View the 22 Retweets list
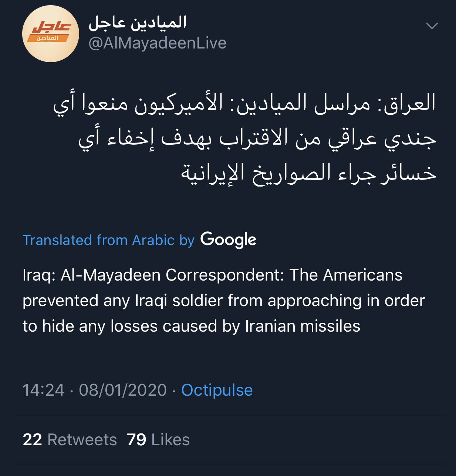 click(x=70, y=440)
